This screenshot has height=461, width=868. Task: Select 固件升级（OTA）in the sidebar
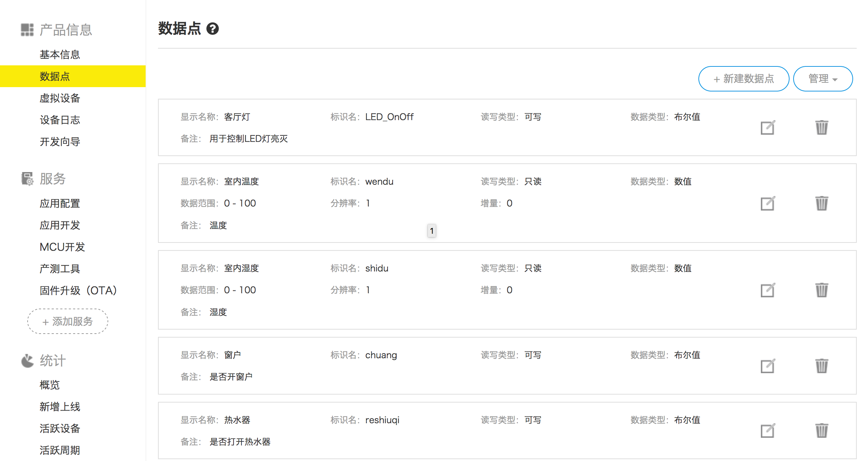78,290
